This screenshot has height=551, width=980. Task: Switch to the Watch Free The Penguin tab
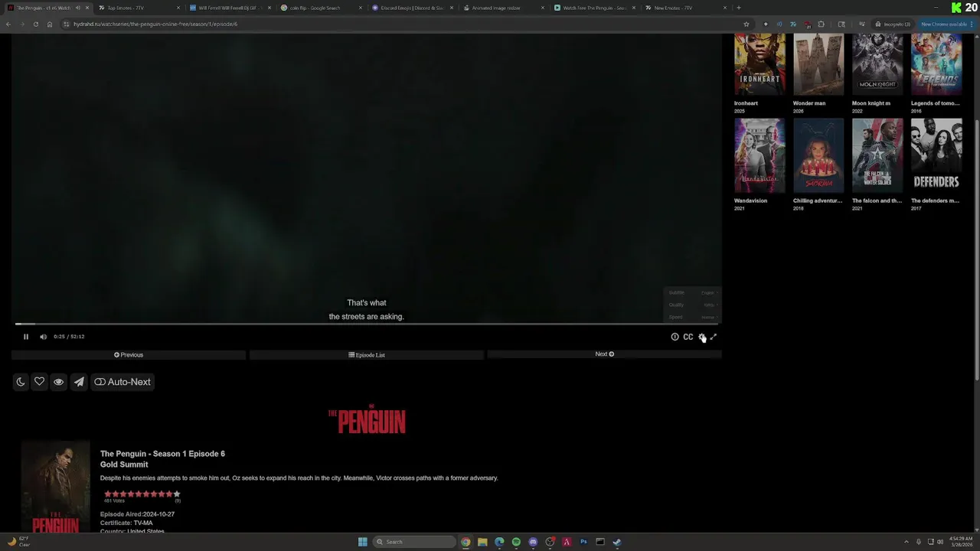[x=594, y=8]
